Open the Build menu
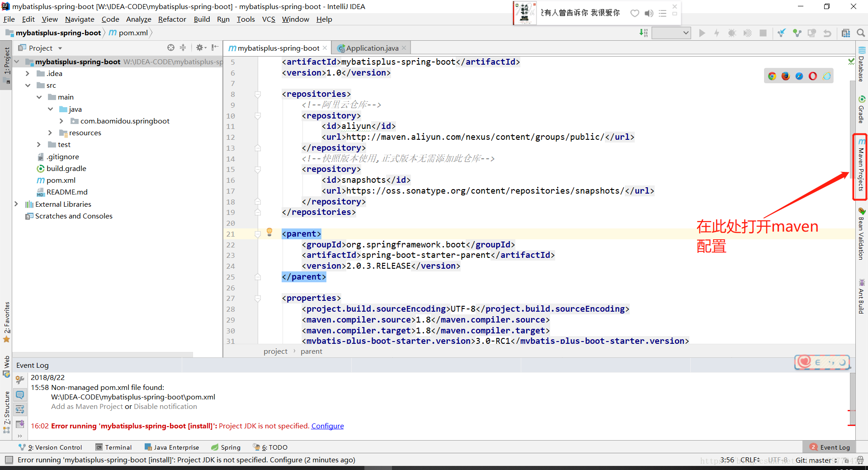The height and width of the screenshot is (470, 868). 202,19
